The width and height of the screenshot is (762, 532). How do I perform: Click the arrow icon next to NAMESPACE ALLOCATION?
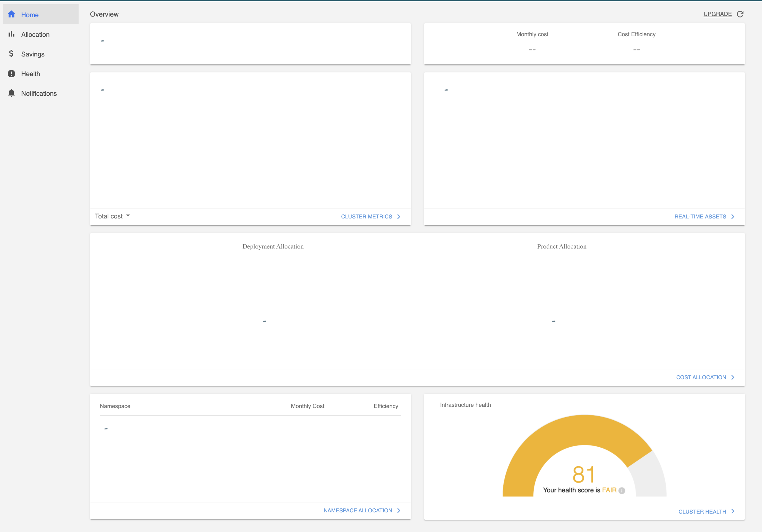(398, 511)
